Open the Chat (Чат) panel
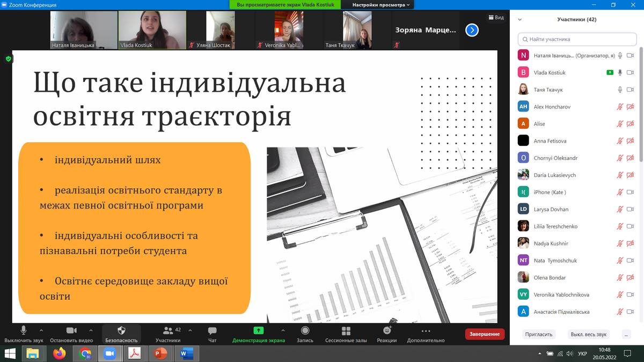 [212, 331]
